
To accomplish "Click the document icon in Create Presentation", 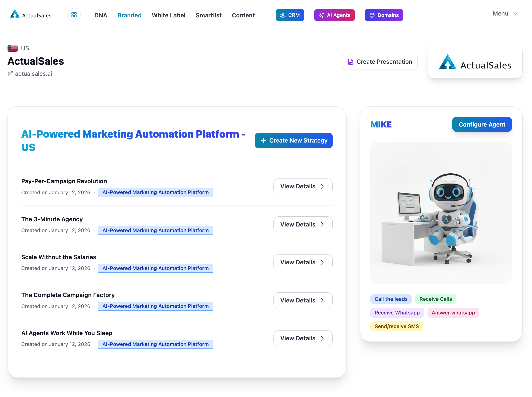I will tap(351, 62).
